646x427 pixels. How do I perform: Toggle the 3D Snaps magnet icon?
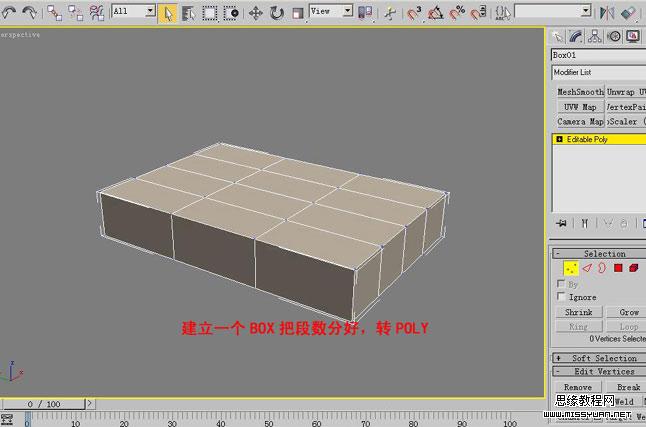click(x=414, y=13)
